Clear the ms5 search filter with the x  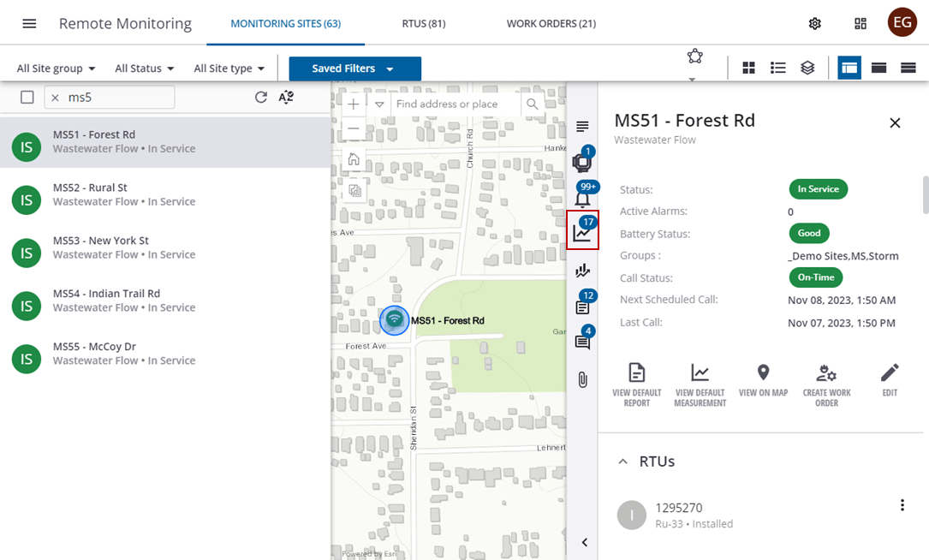(56, 97)
